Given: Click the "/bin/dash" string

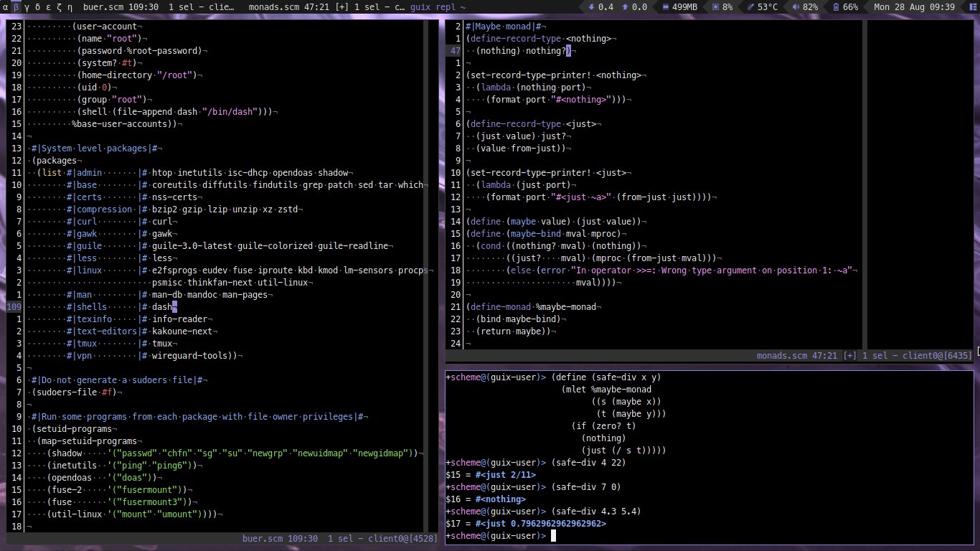Looking at the screenshot, I should click(231, 112).
